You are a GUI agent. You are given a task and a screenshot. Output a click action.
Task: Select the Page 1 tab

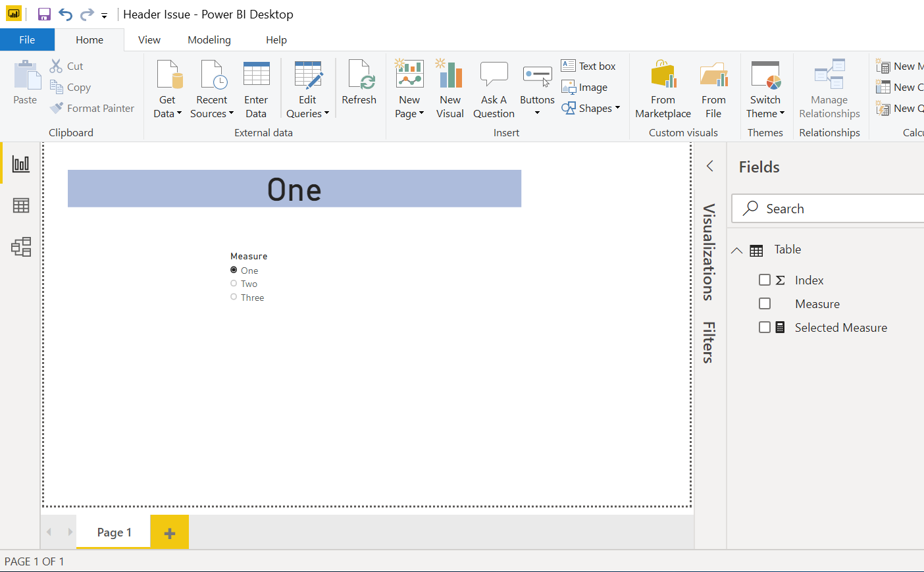pyautogui.click(x=114, y=532)
